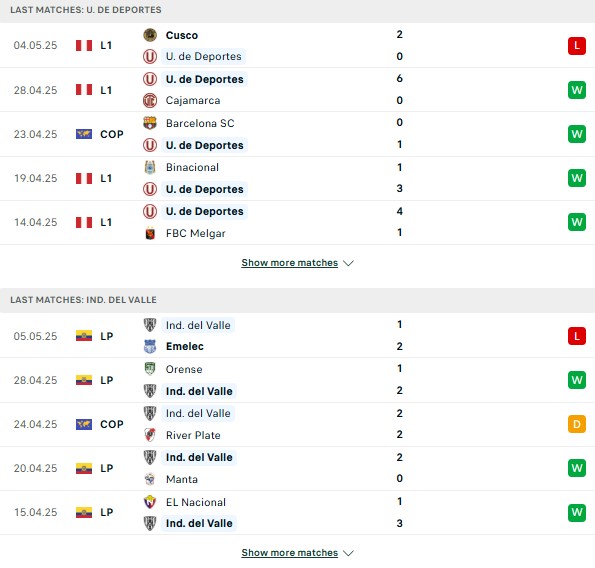This screenshot has height=568, width=595.
Task: Click the Binacional team crest
Action: tap(150, 167)
